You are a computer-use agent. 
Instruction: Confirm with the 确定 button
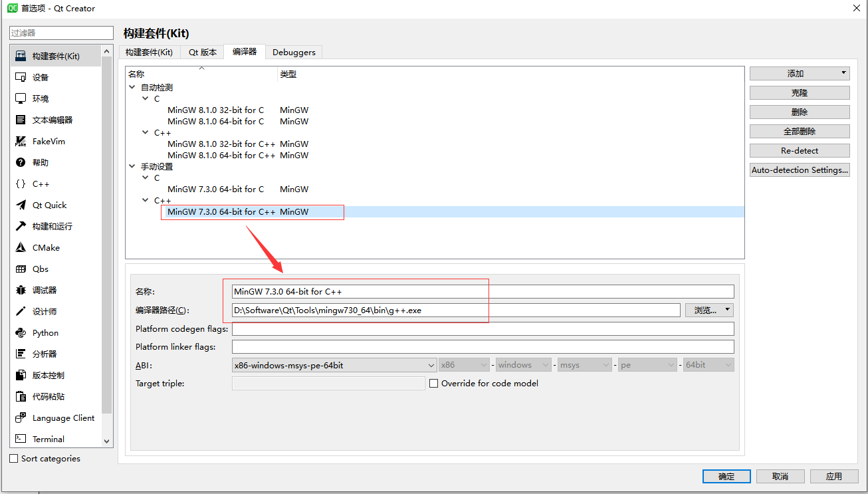click(726, 476)
